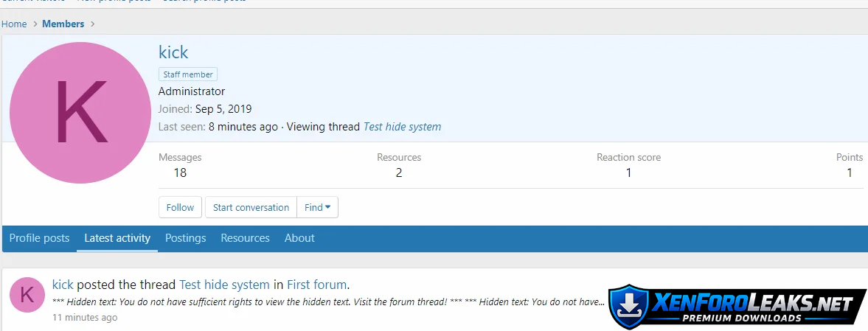The image size is (868, 331).
Task: Click the Messages count 18
Action: tap(180, 173)
